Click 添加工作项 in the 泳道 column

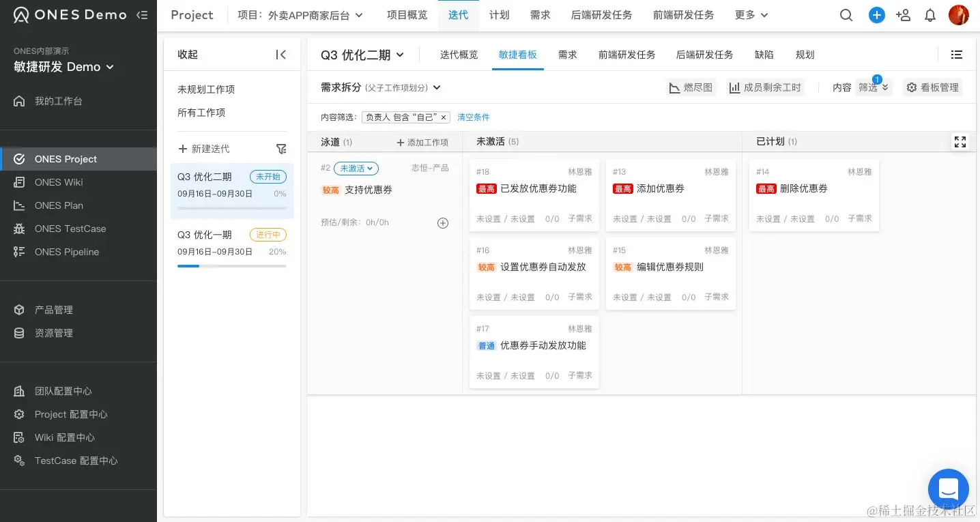[x=422, y=143]
